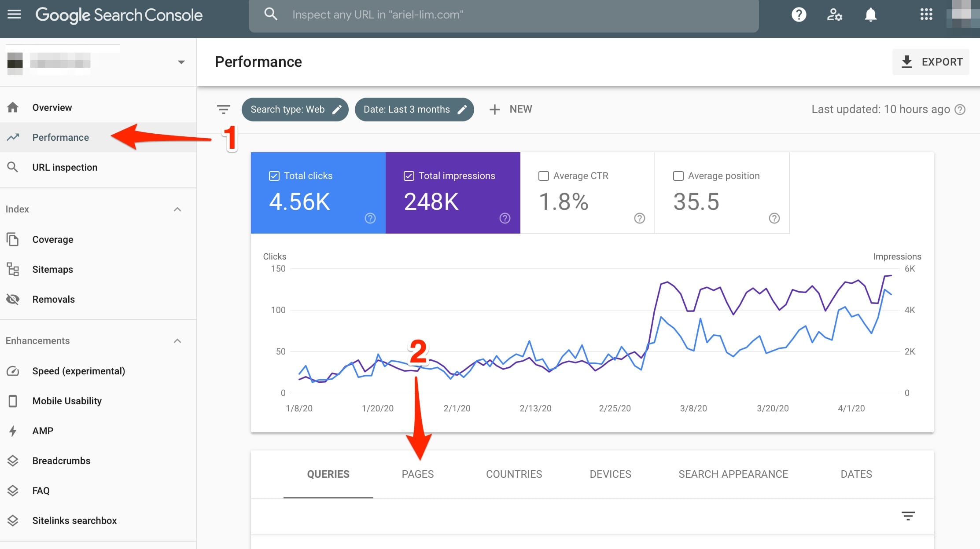Click the Total impressions purple card
The image size is (980, 549).
453,194
